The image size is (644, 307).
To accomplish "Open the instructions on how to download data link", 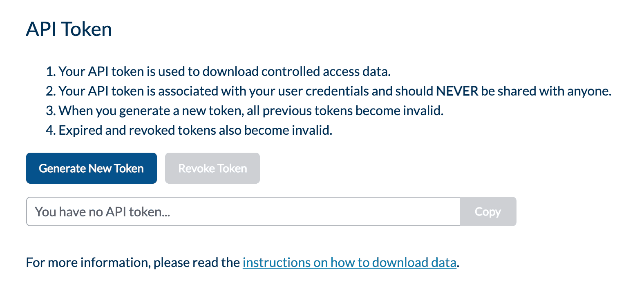I will [x=349, y=263].
